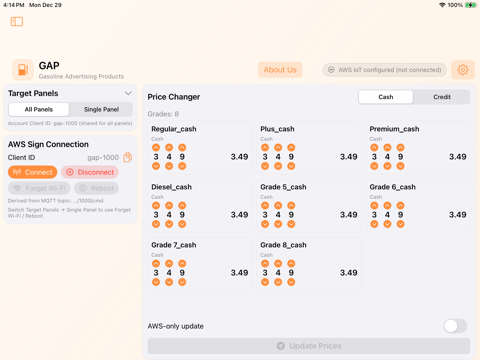Screen dimensions: 480x360
Task: Decrease first digit of Grade 8_cash price
Action: 265,282
